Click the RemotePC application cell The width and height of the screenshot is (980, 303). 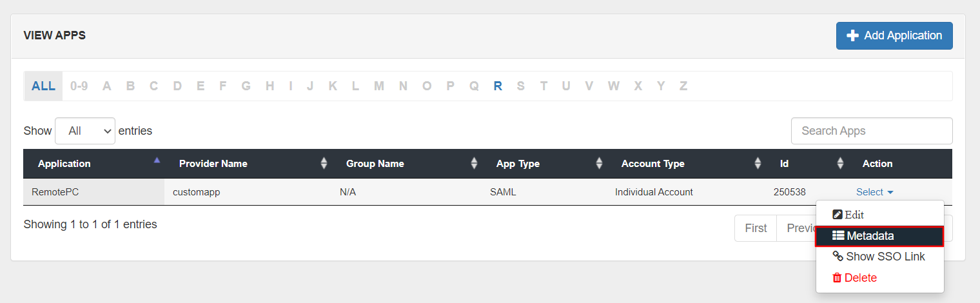click(x=93, y=192)
